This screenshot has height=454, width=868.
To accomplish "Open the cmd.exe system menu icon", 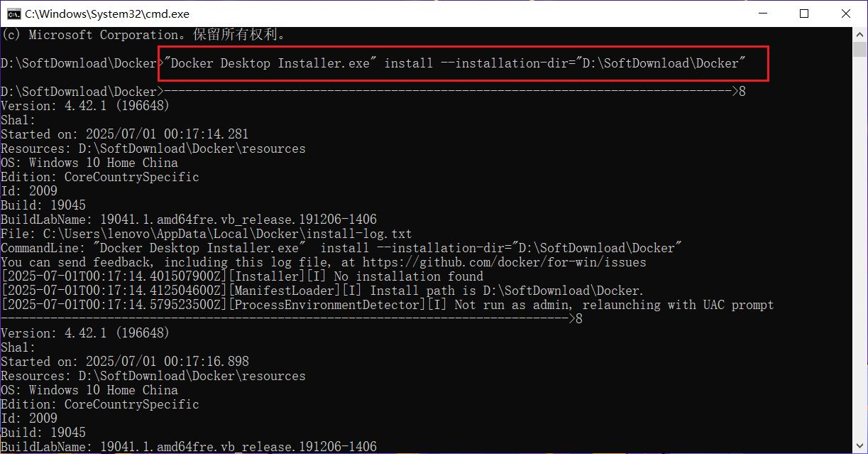I will [13, 13].
